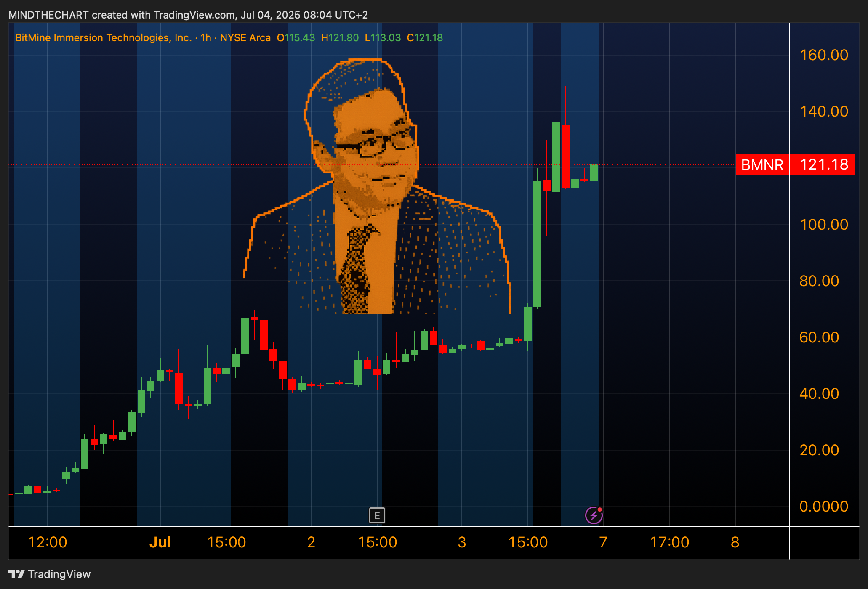Screen dimensions: 868x589
Task: Click the date label 8 on time axis
Action: 735,542
